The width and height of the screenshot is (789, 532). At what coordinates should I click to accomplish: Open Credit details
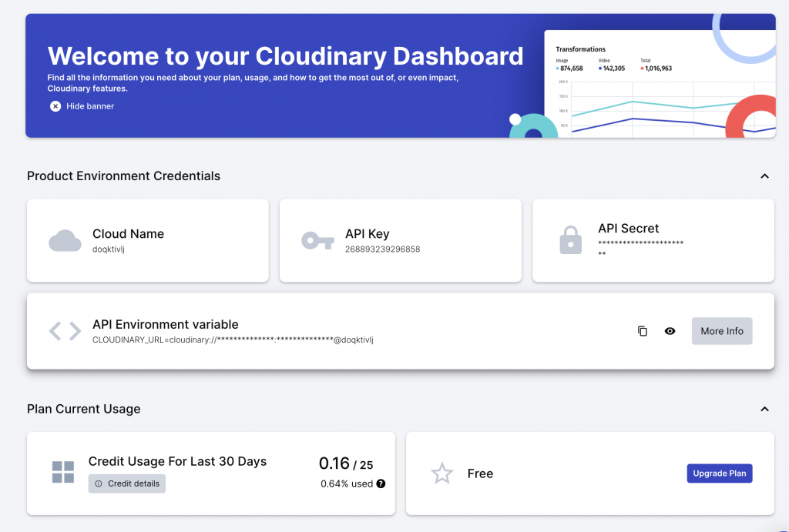127,483
